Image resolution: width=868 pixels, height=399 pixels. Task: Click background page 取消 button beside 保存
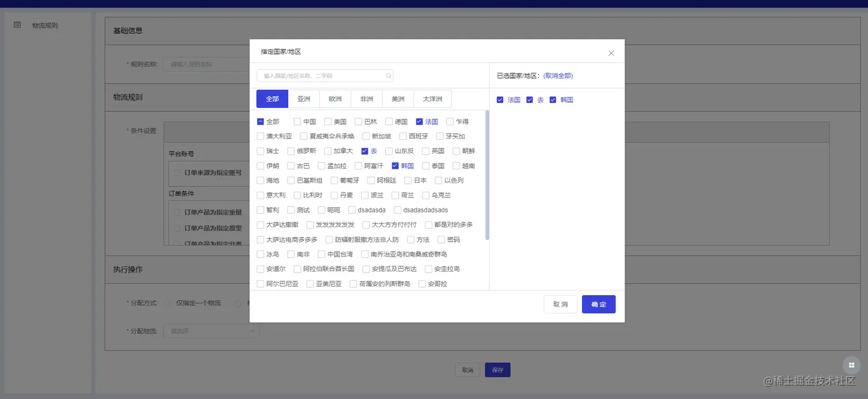467,370
